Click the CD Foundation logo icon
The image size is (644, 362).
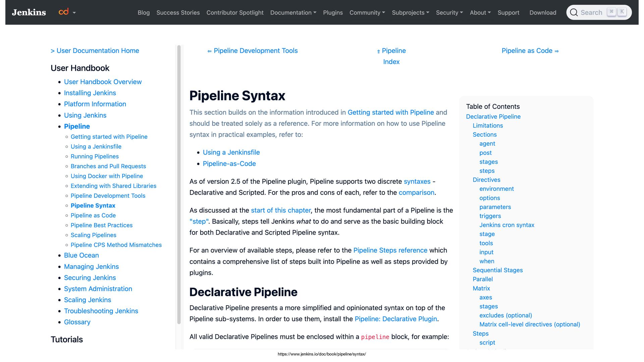point(63,12)
